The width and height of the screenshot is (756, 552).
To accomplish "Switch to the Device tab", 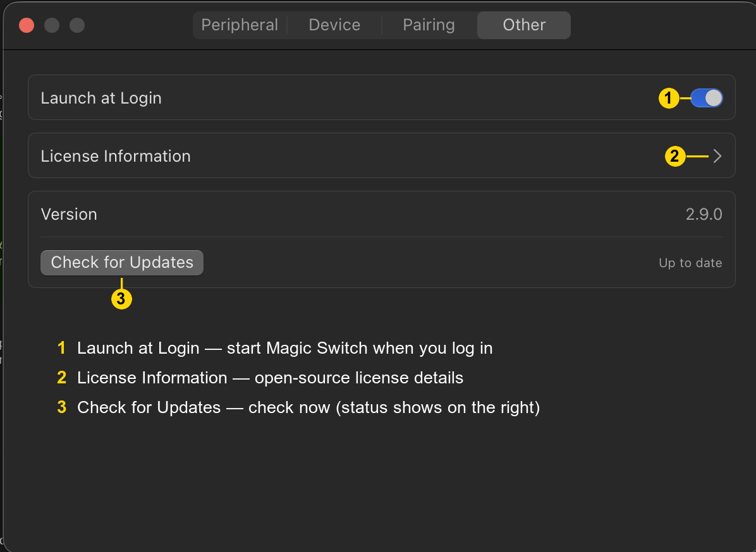I will 334,25.
